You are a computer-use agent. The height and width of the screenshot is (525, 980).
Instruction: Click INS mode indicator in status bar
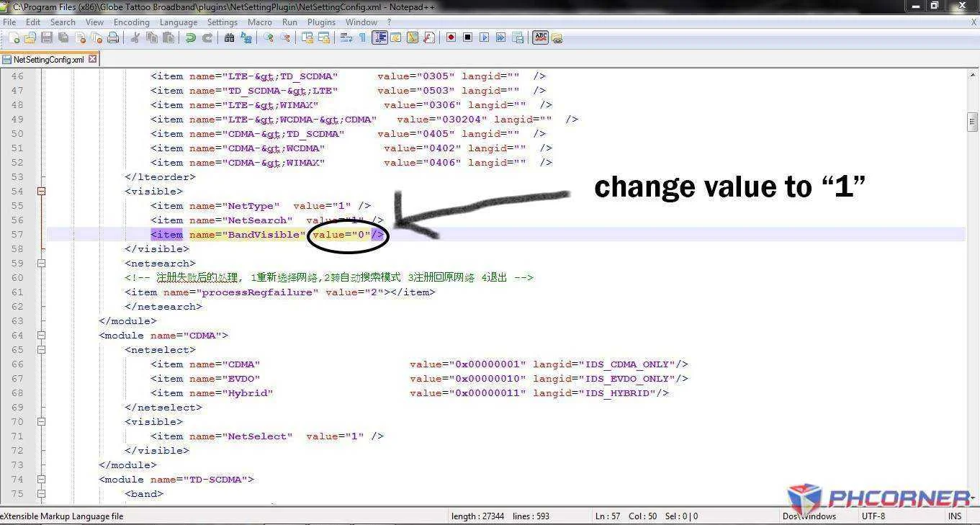point(955,516)
